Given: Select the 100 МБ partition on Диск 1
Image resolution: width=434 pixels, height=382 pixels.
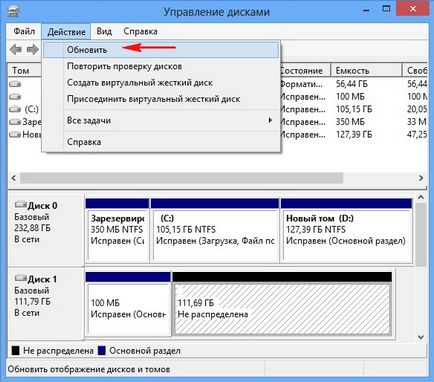Looking at the screenshot, I should coord(128,304).
